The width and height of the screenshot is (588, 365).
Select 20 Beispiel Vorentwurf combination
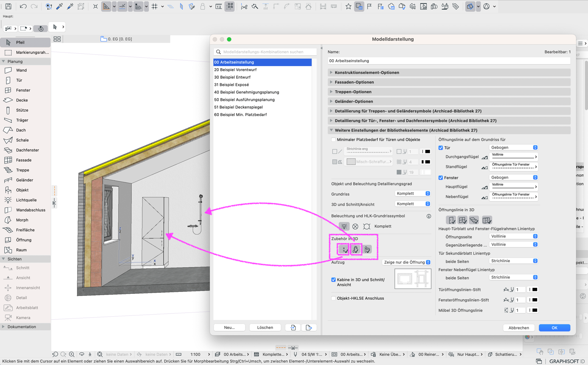(x=262, y=69)
